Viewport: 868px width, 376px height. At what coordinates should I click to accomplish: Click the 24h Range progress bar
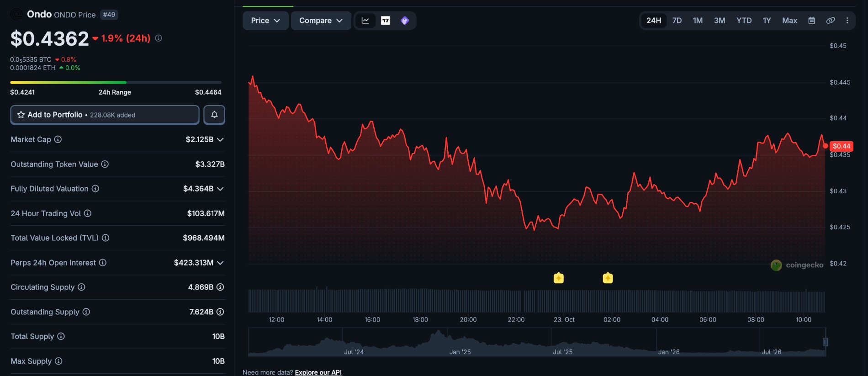pyautogui.click(x=116, y=82)
